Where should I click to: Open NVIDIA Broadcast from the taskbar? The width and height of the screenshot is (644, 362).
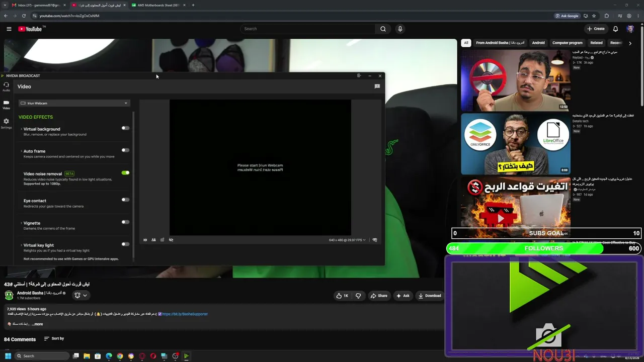click(x=186, y=356)
